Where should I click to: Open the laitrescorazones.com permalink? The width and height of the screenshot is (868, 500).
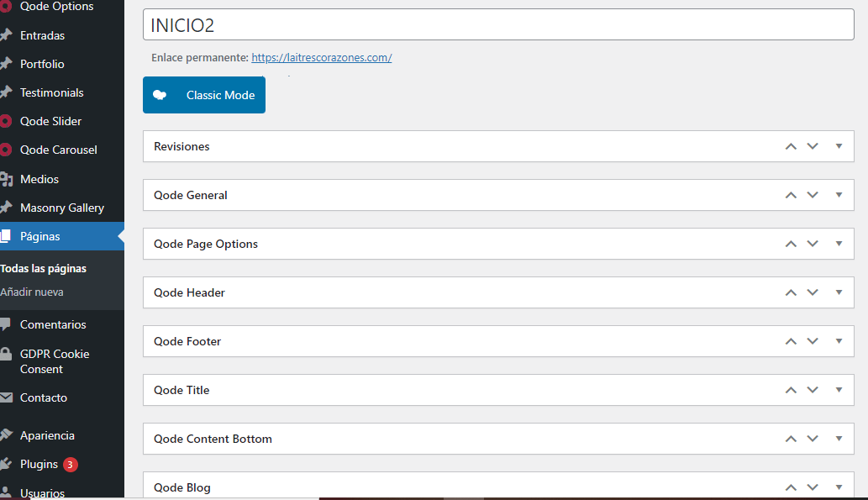tap(322, 58)
